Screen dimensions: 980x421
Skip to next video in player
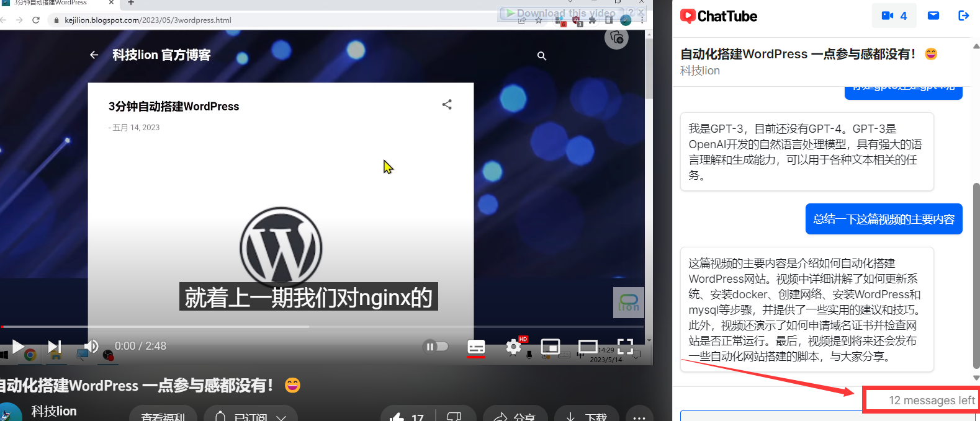point(55,346)
